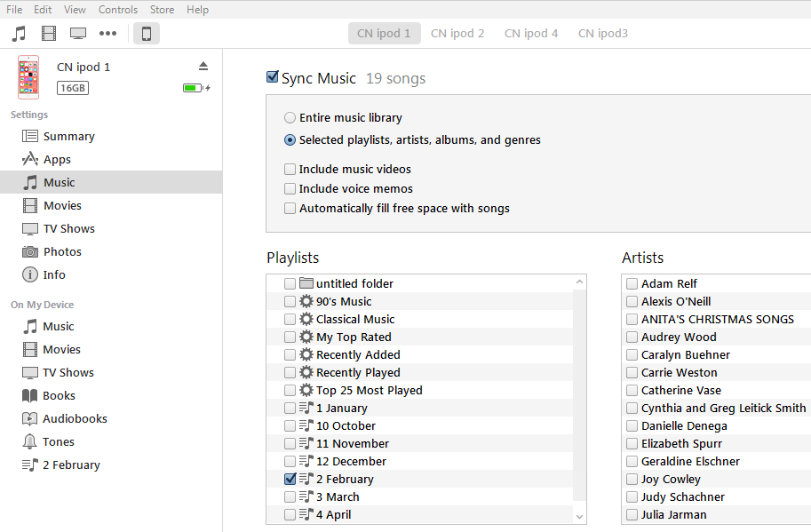Uncheck the 2 February playlist checkbox
The width and height of the screenshot is (811, 532).
point(290,479)
